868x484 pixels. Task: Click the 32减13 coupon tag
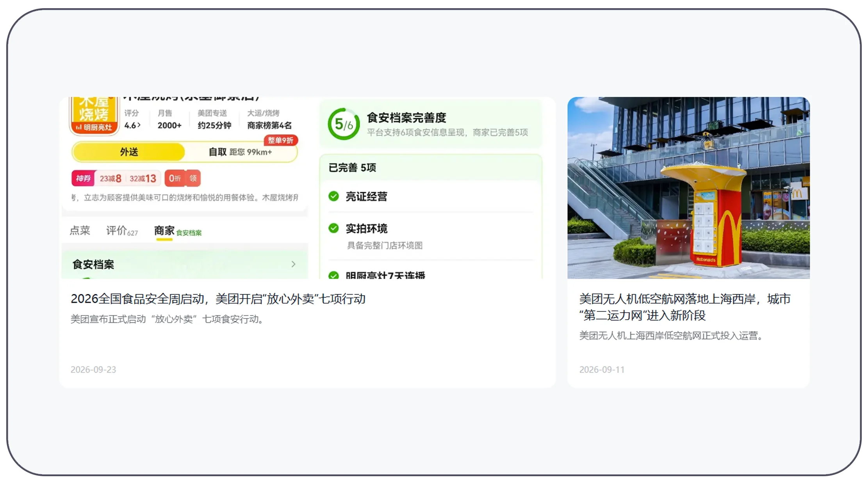tap(143, 178)
